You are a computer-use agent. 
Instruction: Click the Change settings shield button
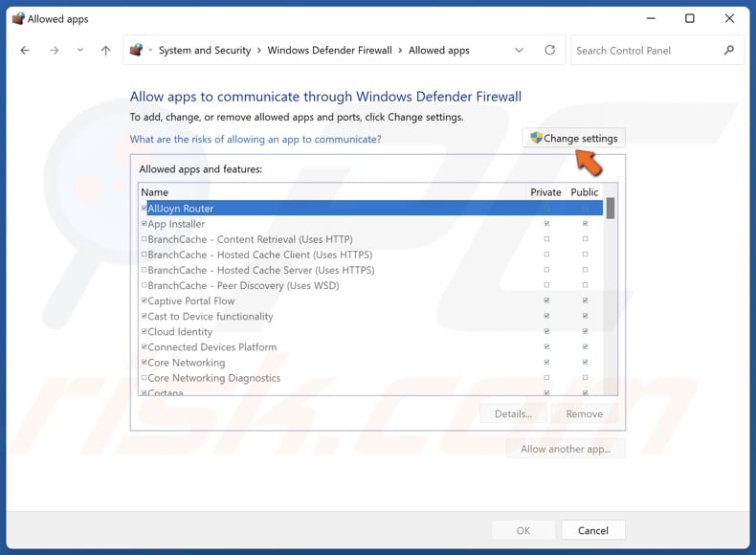[x=573, y=138]
